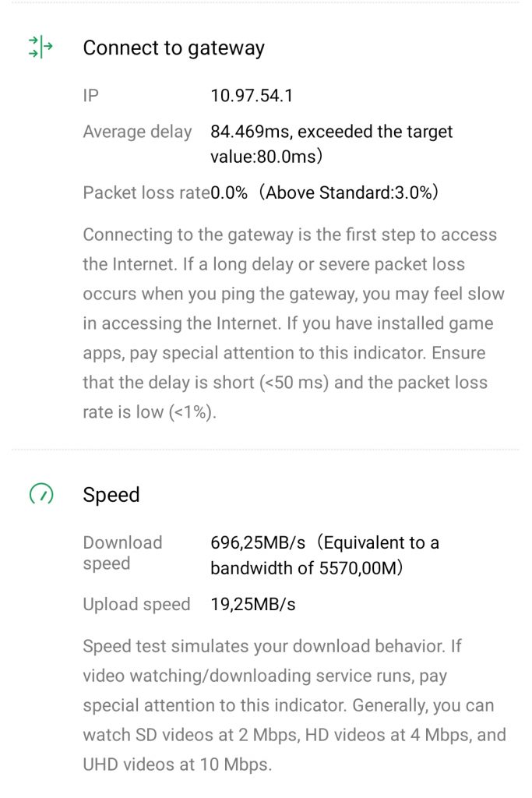Tap the Download speed label

click(122, 553)
